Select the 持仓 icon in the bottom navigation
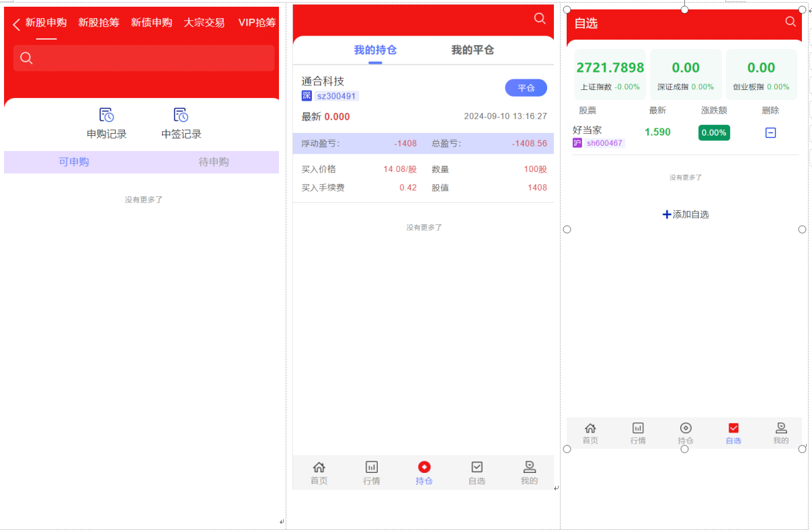Screen dimensions: 812x532 [424, 465]
